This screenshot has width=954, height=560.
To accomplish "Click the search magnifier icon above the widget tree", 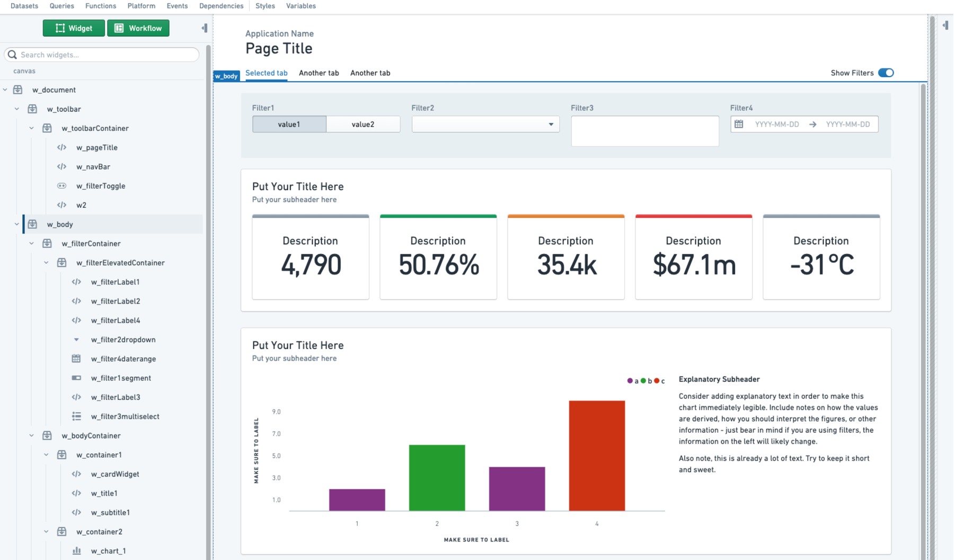I will (x=12, y=55).
